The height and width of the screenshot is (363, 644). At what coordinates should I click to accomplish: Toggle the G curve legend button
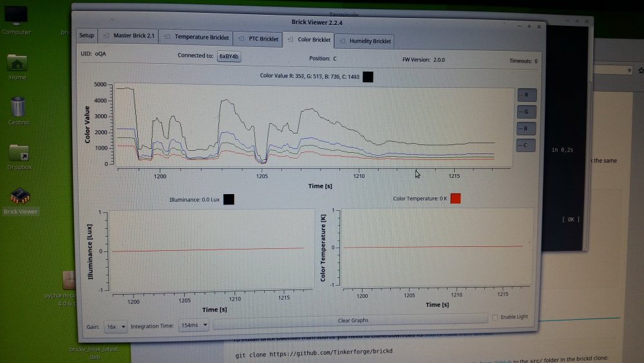point(526,112)
